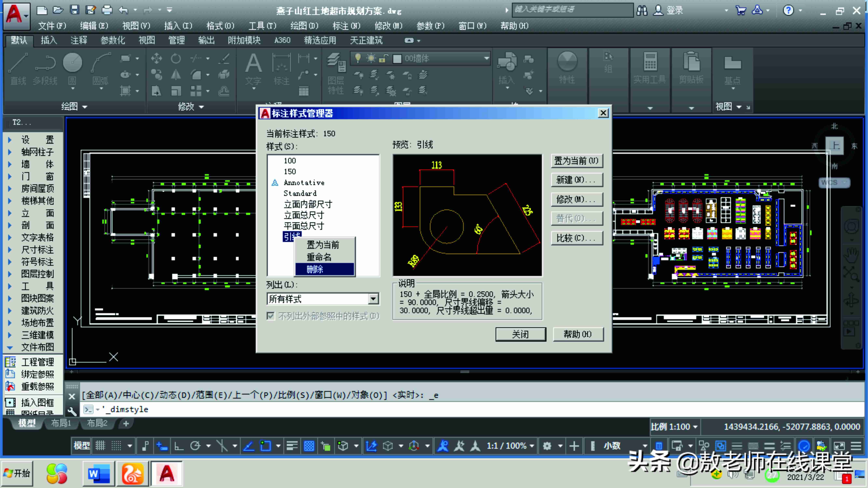Click the keyword search box in title bar

pyautogui.click(x=572, y=10)
